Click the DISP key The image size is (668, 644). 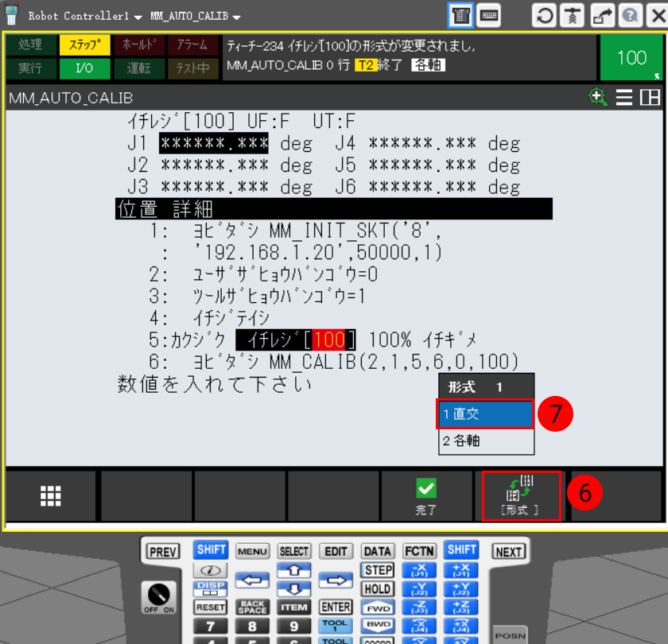211,588
